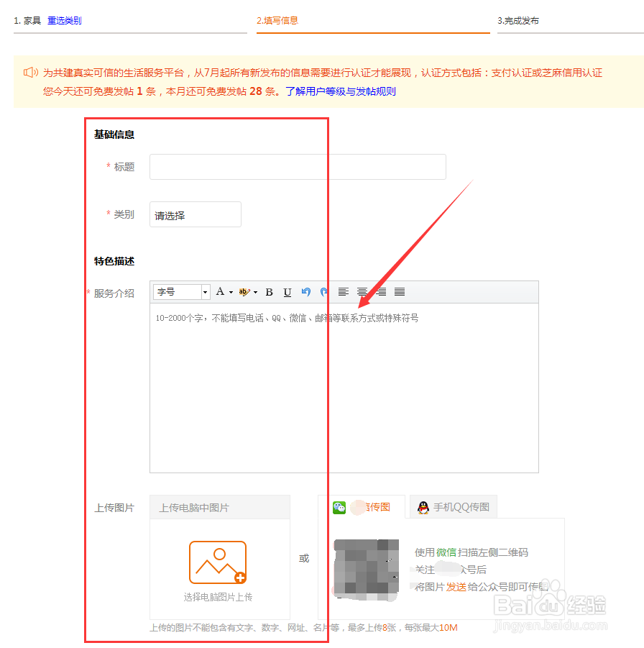Viewport: 644px width, 648px height.
Task: Click the image upload icon to choose pictures
Action: (219, 562)
